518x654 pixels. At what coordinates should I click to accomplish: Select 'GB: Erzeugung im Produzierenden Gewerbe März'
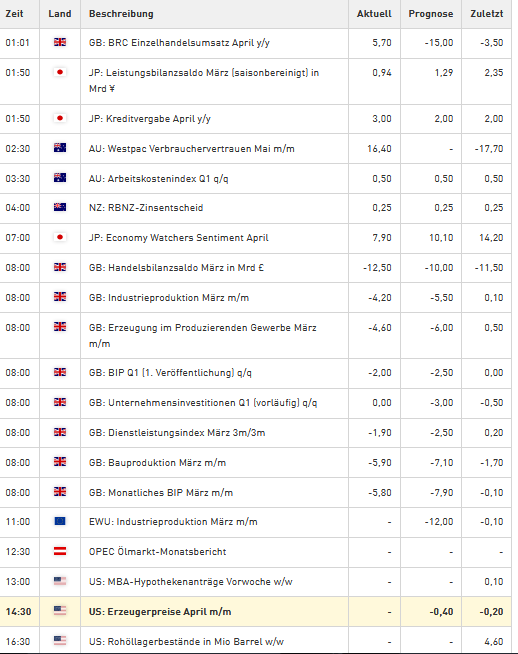tap(203, 336)
